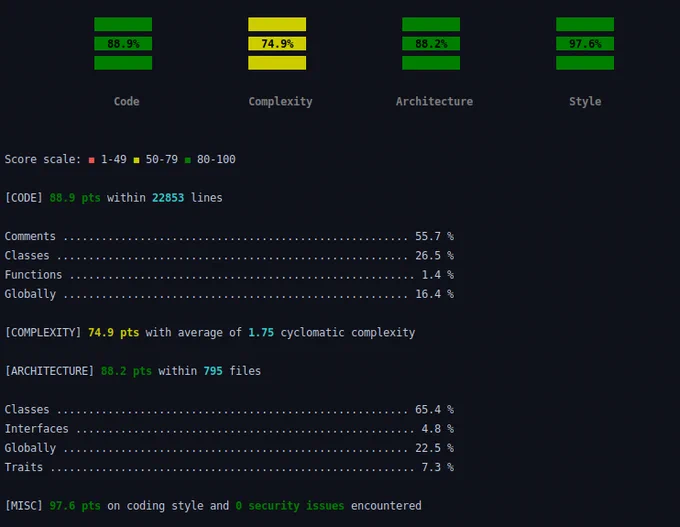The height and width of the screenshot is (527, 680).
Task: Click the red 1-49 score scale square
Action: pyautogui.click(x=92, y=160)
